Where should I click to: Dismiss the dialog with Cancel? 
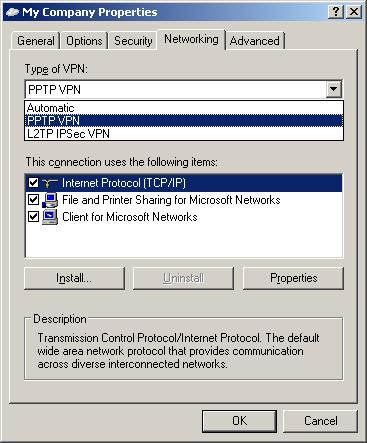tap(320, 421)
